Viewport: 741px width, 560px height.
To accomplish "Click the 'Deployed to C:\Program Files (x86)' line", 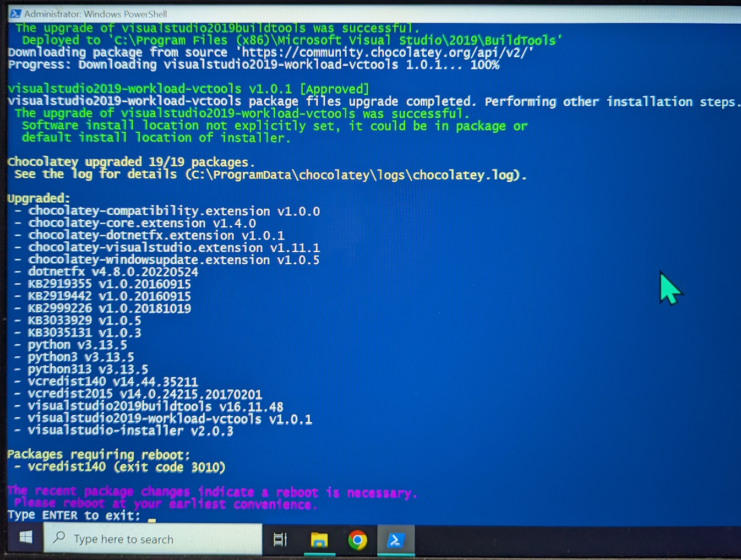I will pos(292,40).
